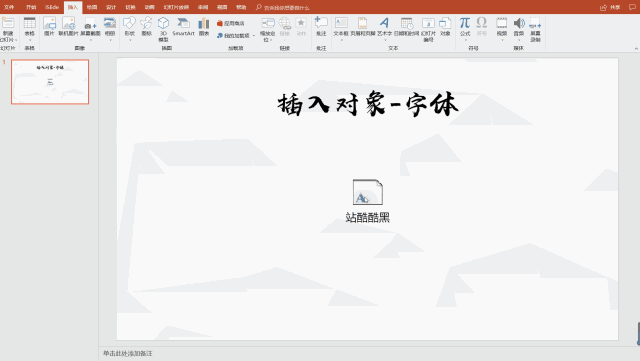The height and width of the screenshot is (361, 640).
Task: Open the Animations (动画) tab
Action: click(150, 7)
